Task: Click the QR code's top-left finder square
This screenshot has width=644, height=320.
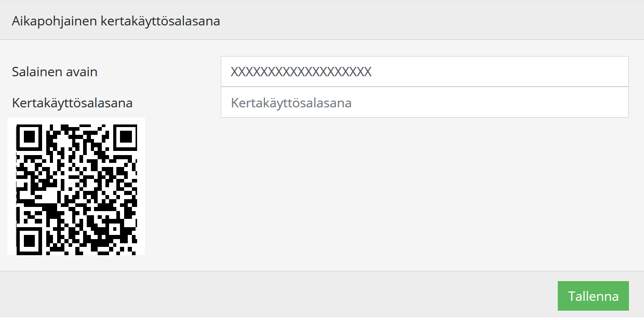Action: (30, 137)
